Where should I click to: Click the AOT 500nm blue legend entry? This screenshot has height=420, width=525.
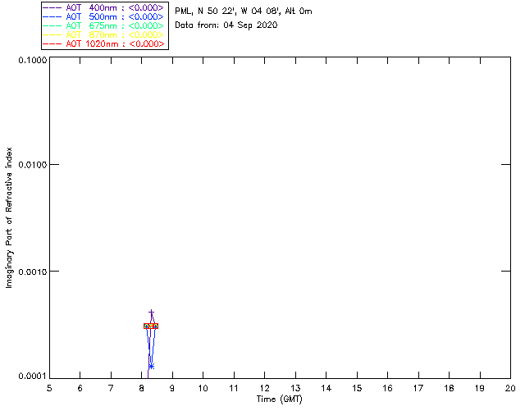(x=103, y=16)
